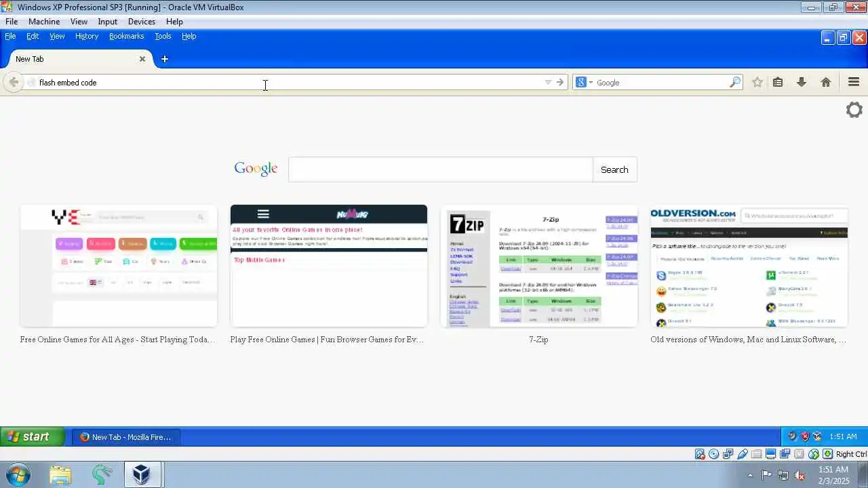The image size is (868, 488).
Task: Open the Downloads arrow icon
Action: click(802, 82)
